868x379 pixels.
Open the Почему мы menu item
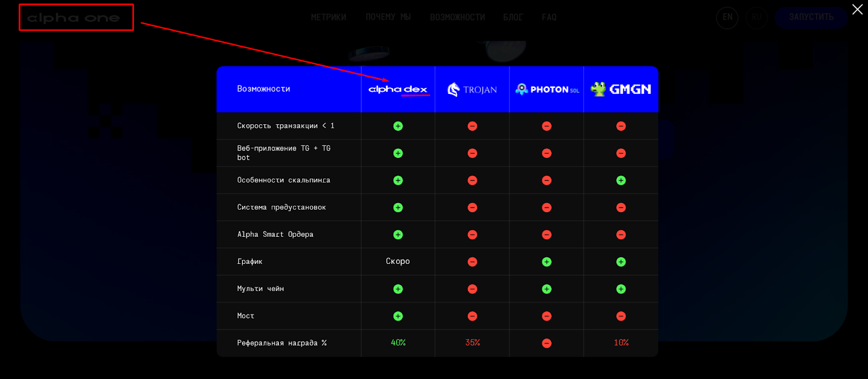388,17
